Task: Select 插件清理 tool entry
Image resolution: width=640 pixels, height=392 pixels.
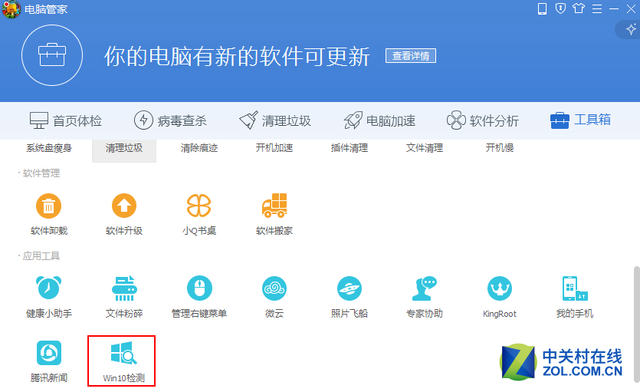Action: [349, 148]
